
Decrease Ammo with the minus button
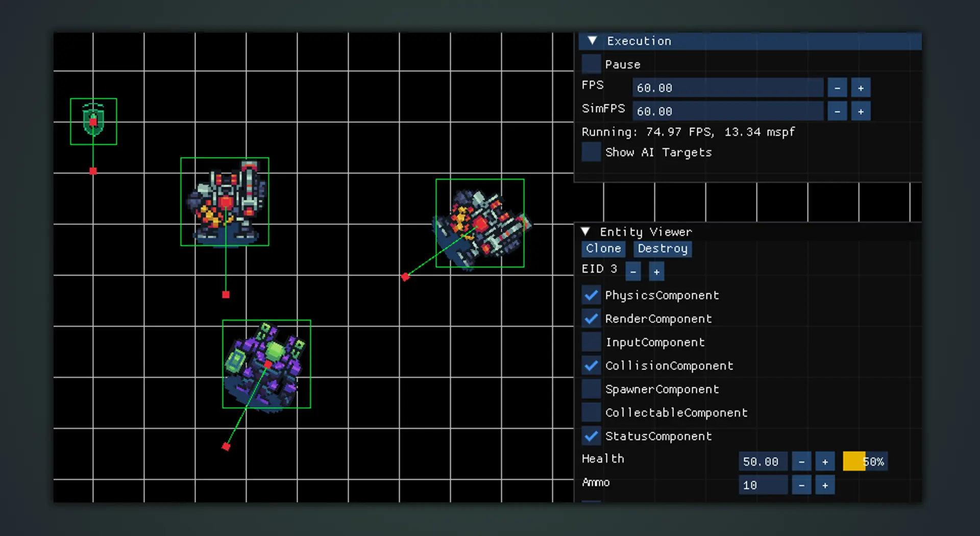(801, 485)
